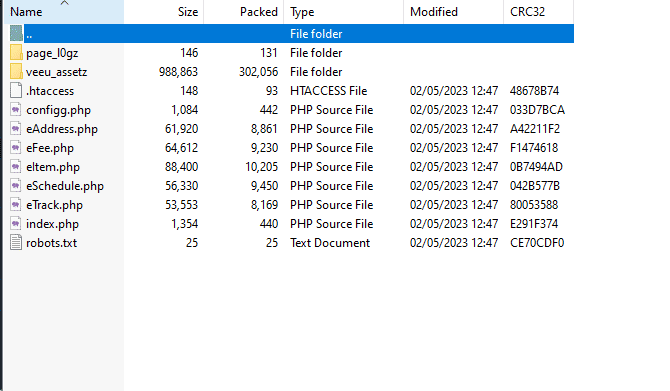The image size is (670, 391).
Task: Click the packed value 9,450
Action: [264, 186]
